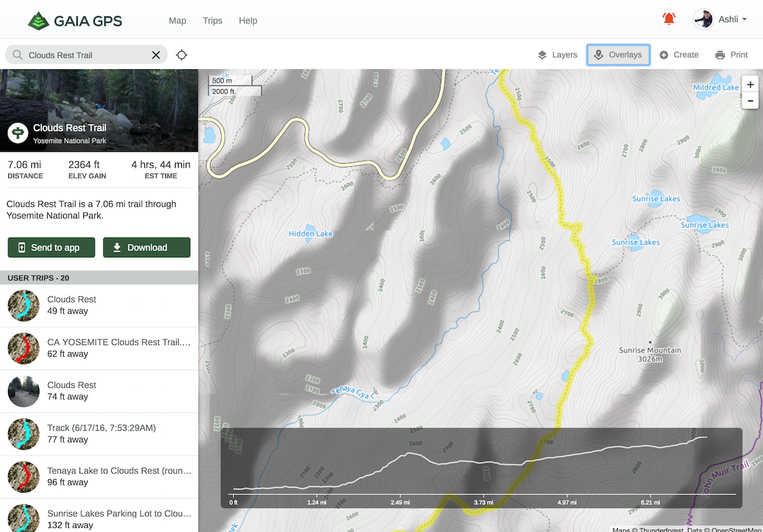Click thumbnail of Tenaya Lake trip
Viewport: 763px width, 532px height.
24,477
